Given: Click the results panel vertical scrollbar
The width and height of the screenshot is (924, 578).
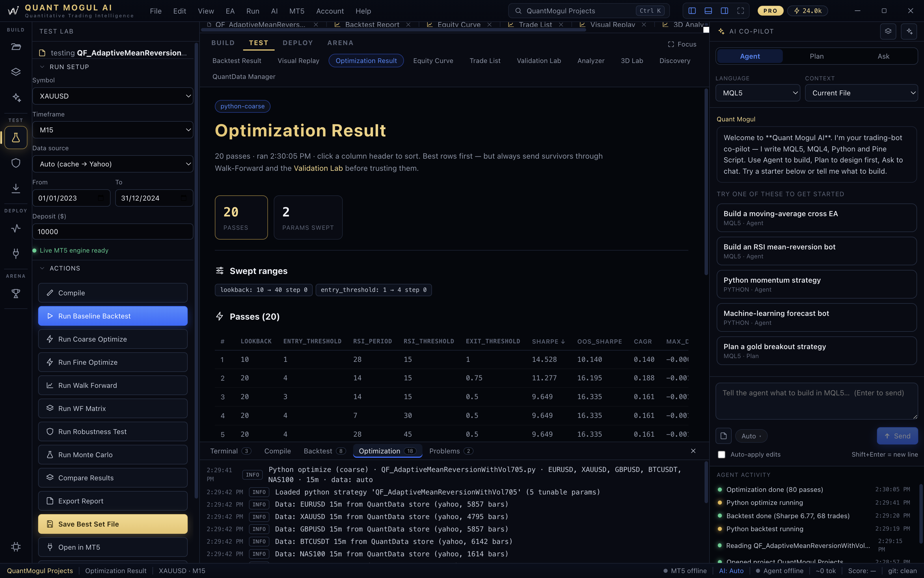Looking at the screenshot, I should click(706, 181).
